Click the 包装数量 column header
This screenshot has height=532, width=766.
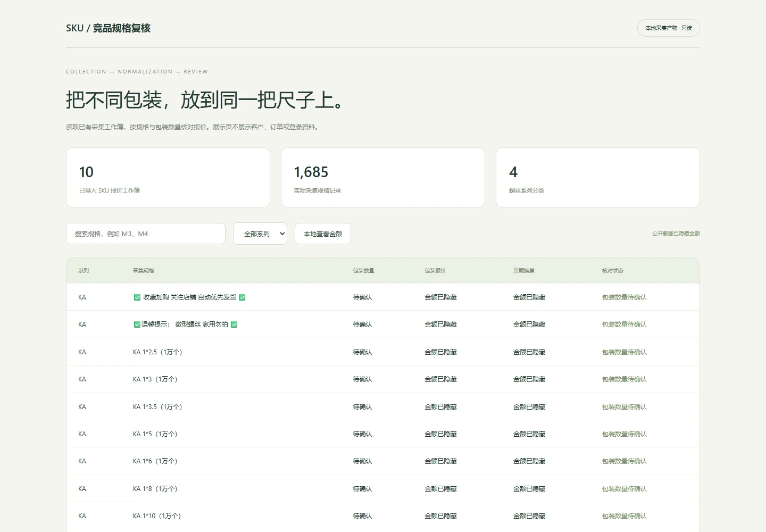tap(364, 271)
